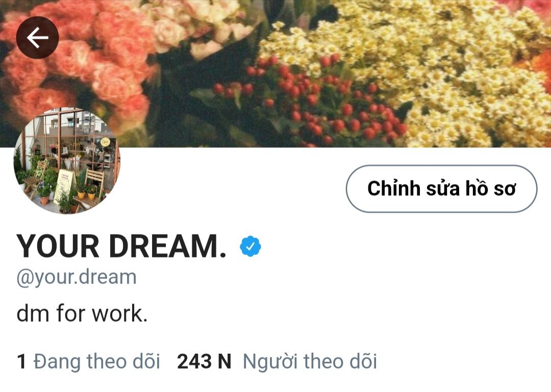Click the bio text dm for work.
551x392 pixels.
pyautogui.click(x=82, y=313)
